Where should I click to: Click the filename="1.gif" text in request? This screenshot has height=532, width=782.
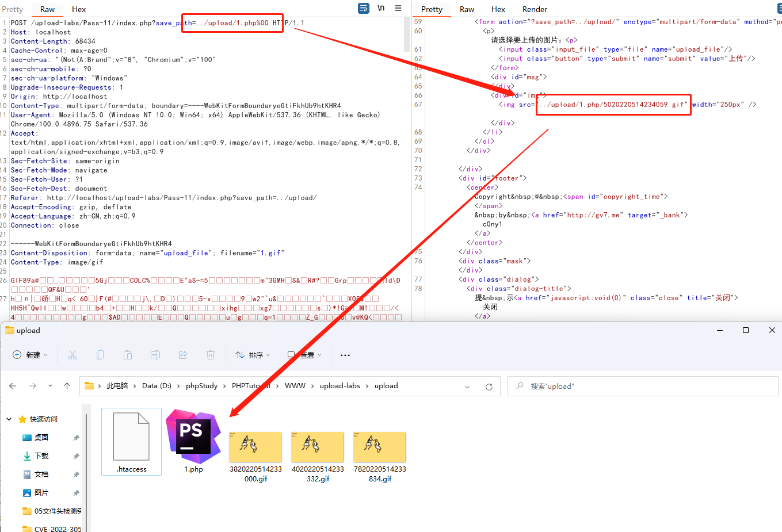(x=252, y=253)
